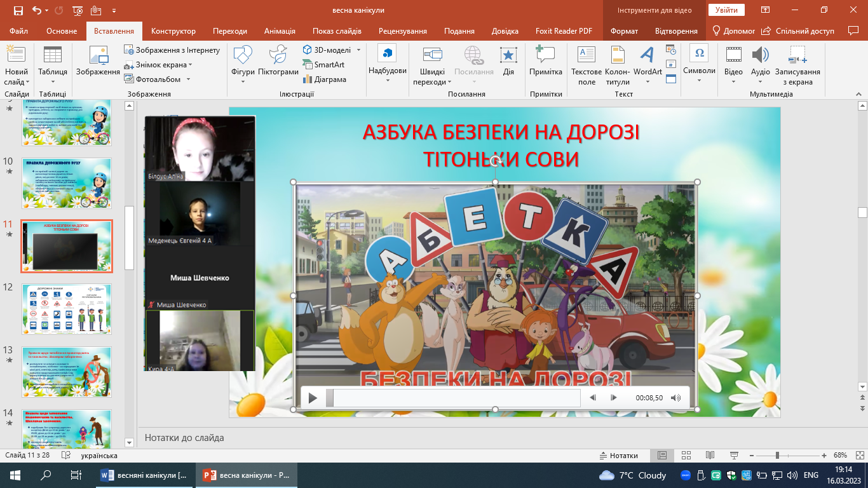The image size is (868, 488).
Task: Open Показ слайдів tab
Action: click(x=337, y=30)
